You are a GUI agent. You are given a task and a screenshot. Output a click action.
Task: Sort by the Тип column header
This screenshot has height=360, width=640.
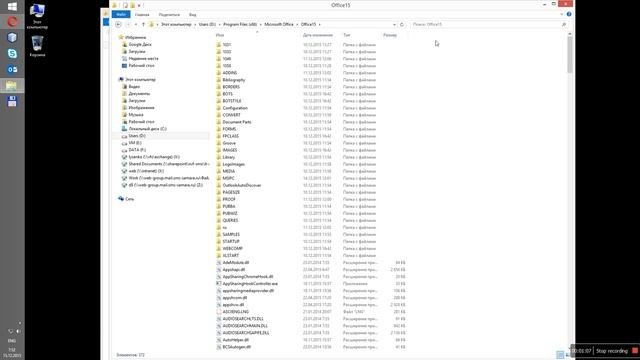pos(347,35)
